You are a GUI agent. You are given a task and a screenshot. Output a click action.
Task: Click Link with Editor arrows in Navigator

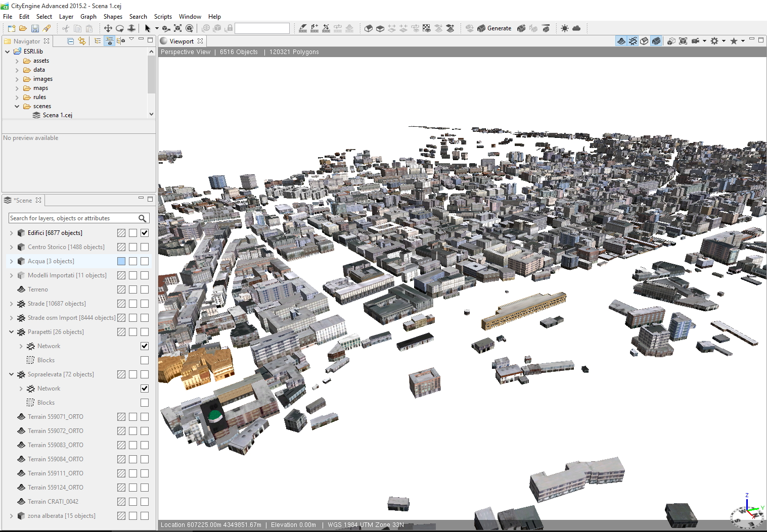click(82, 41)
